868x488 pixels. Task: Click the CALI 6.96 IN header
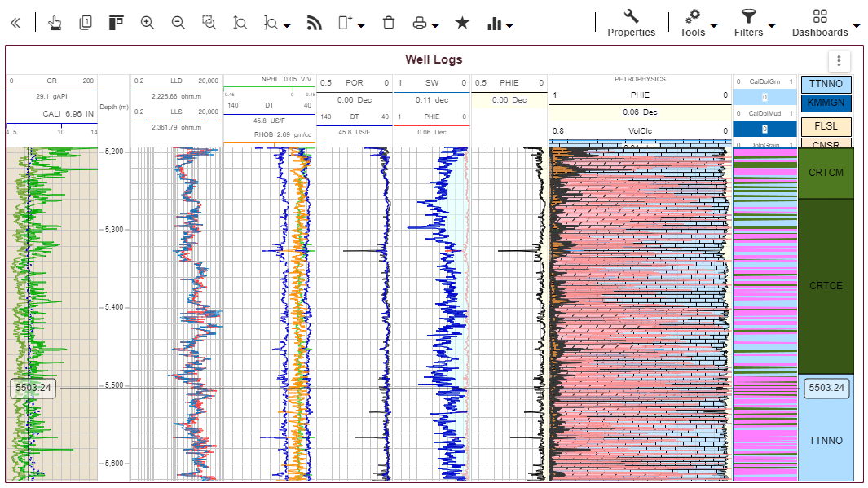point(68,114)
